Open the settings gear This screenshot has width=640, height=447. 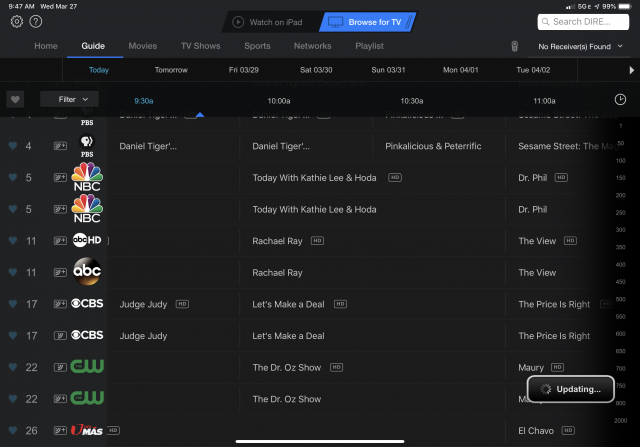point(17,22)
